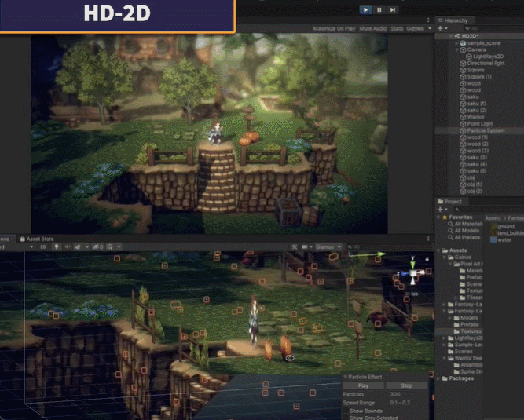Screen dimensions: 524x420
Task: Open the Textures folder in Project
Action: (471, 331)
